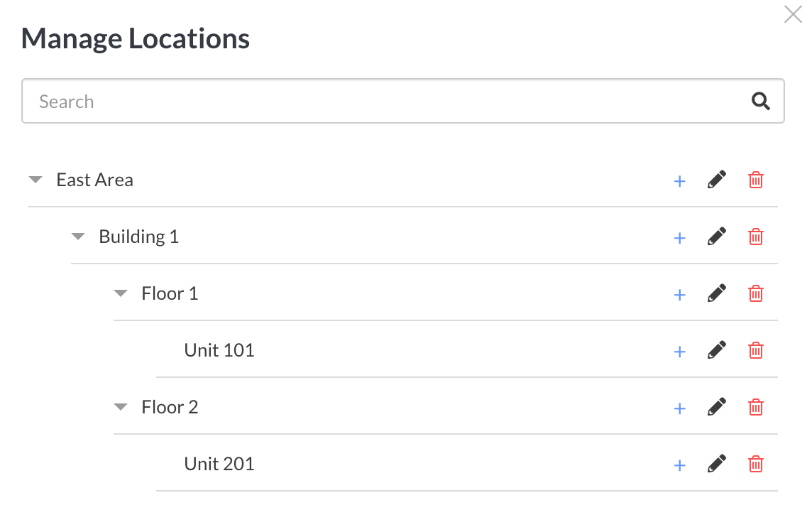Edit the Unit 101 entry
The height and width of the screenshot is (510, 812).
point(717,350)
